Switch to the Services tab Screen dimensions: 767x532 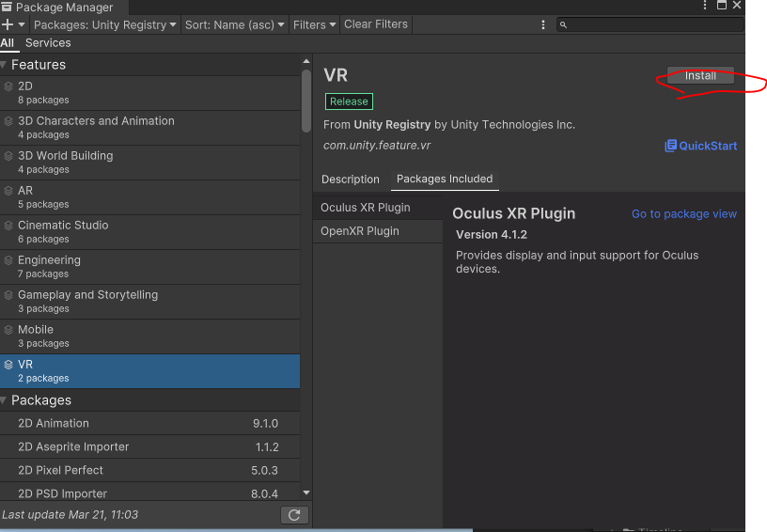pyautogui.click(x=48, y=43)
